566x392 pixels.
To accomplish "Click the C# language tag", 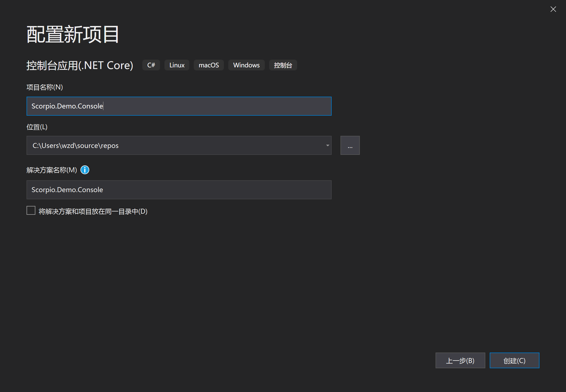I will pos(151,65).
